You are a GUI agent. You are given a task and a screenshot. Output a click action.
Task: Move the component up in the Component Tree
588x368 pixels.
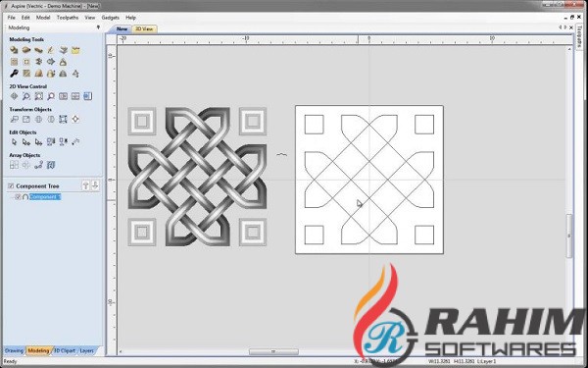(85, 185)
